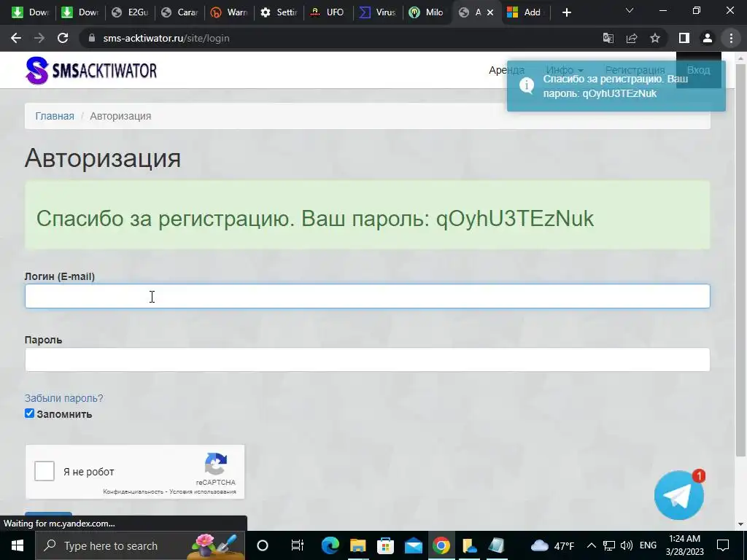The image size is (747, 560).
Task: Switch to the Settings tab
Action: click(279, 12)
